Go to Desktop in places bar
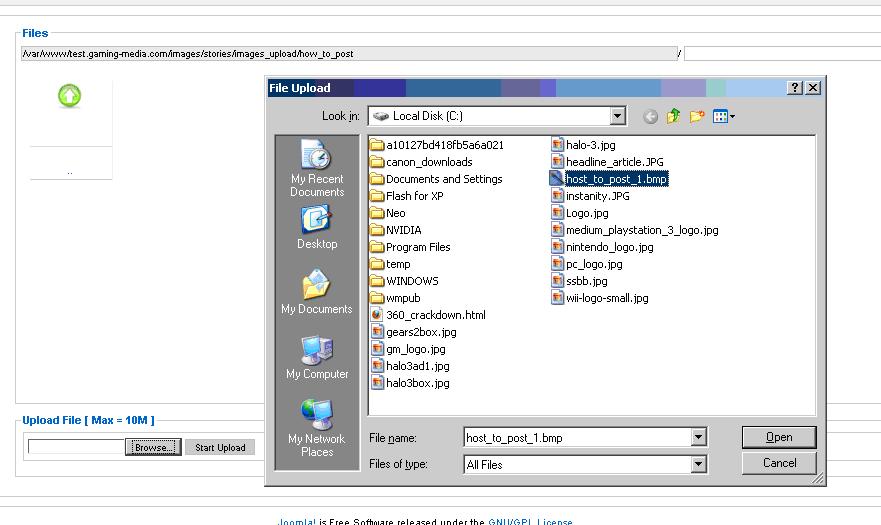 coord(317,227)
